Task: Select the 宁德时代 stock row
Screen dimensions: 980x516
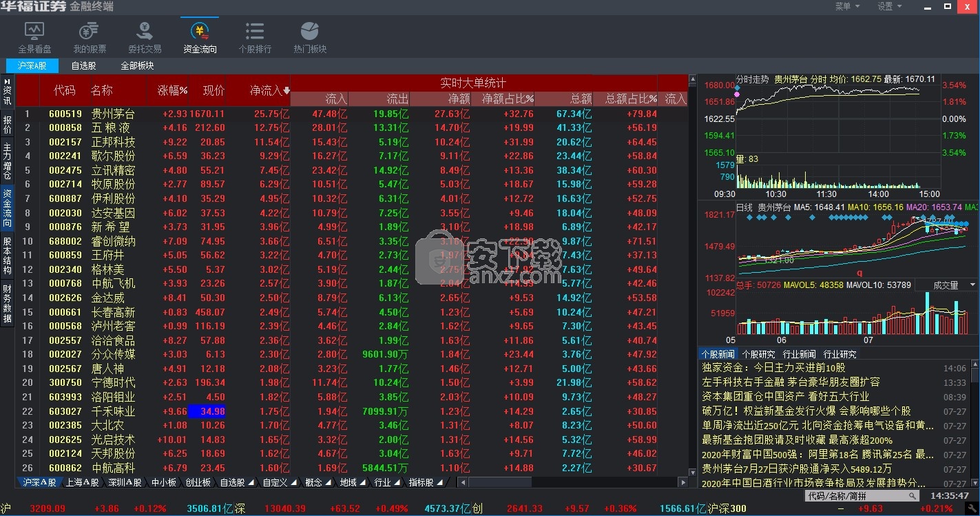Action: pos(351,382)
